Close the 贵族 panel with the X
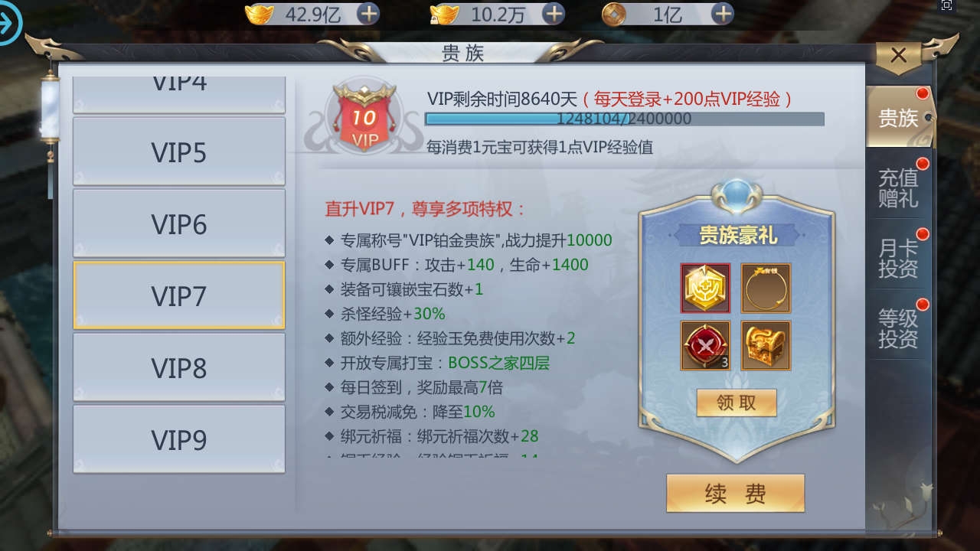980x551 pixels. coord(899,55)
